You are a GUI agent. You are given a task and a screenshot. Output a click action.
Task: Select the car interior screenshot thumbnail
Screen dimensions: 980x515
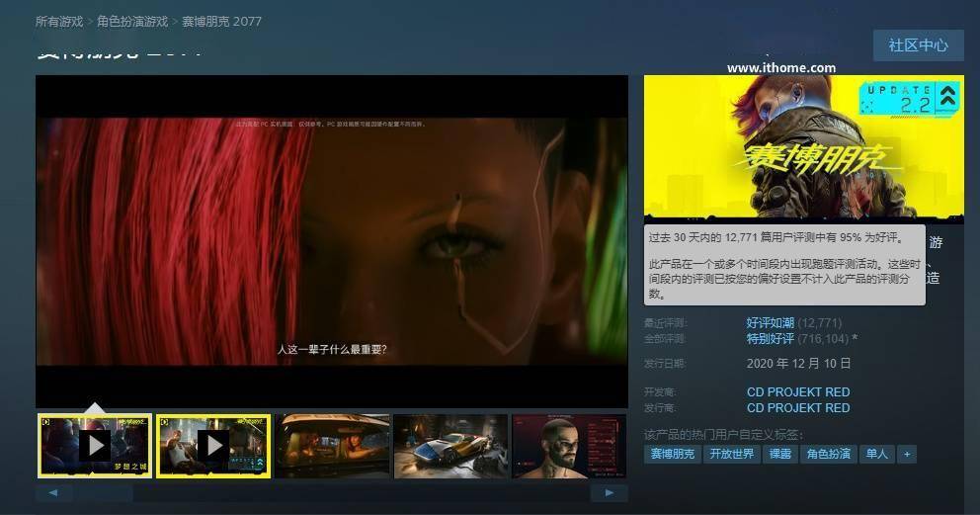(332, 446)
